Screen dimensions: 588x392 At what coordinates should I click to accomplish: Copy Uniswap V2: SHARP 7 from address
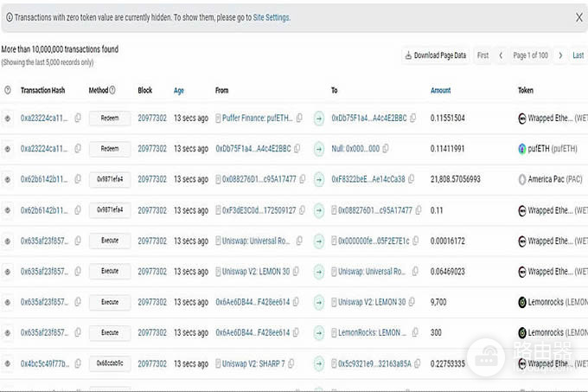[x=291, y=363]
